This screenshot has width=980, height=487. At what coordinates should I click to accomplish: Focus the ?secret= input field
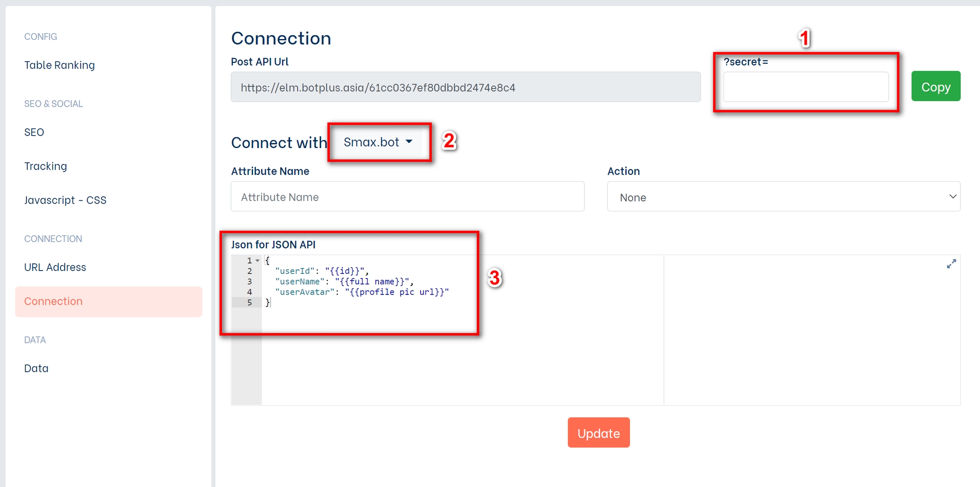tap(806, 87)
